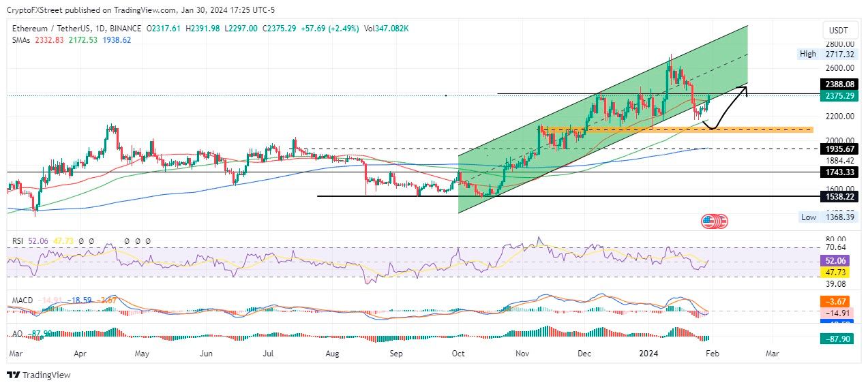Select the MACD indicator legend label

(20, 300)
